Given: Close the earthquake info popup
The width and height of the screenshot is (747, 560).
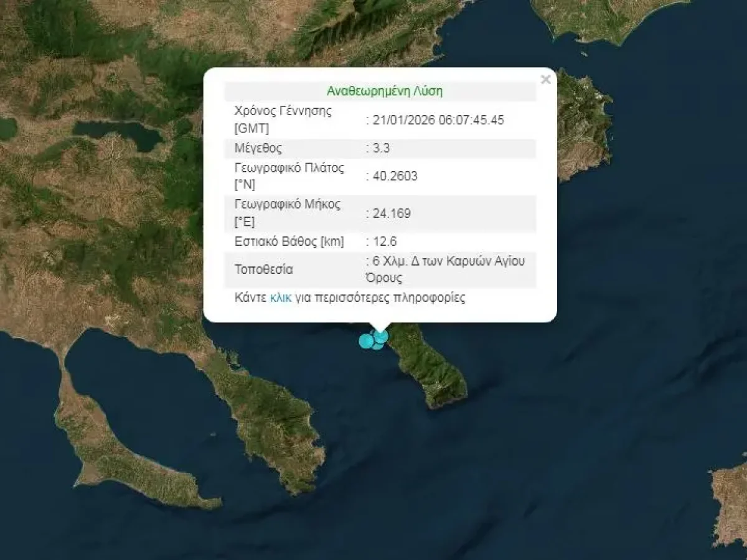Looking at the screenshot, I should [545, 80].
